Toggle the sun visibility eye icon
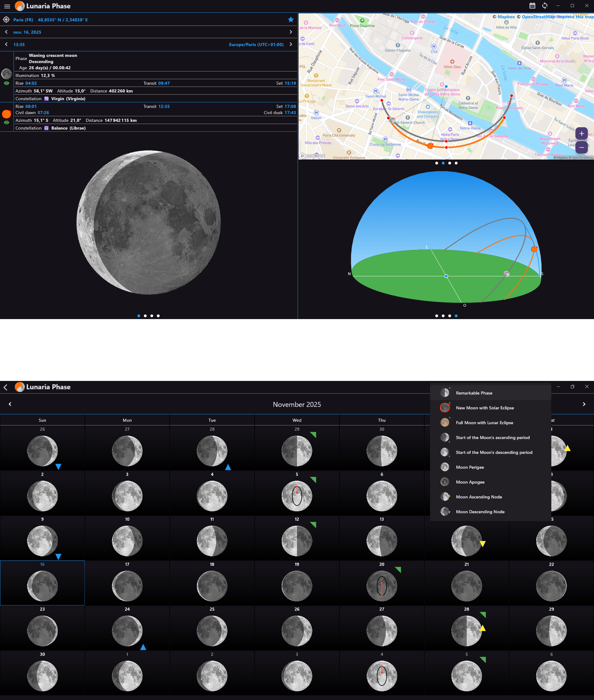This screenshot has width=594, height=700. click(7, 122)
